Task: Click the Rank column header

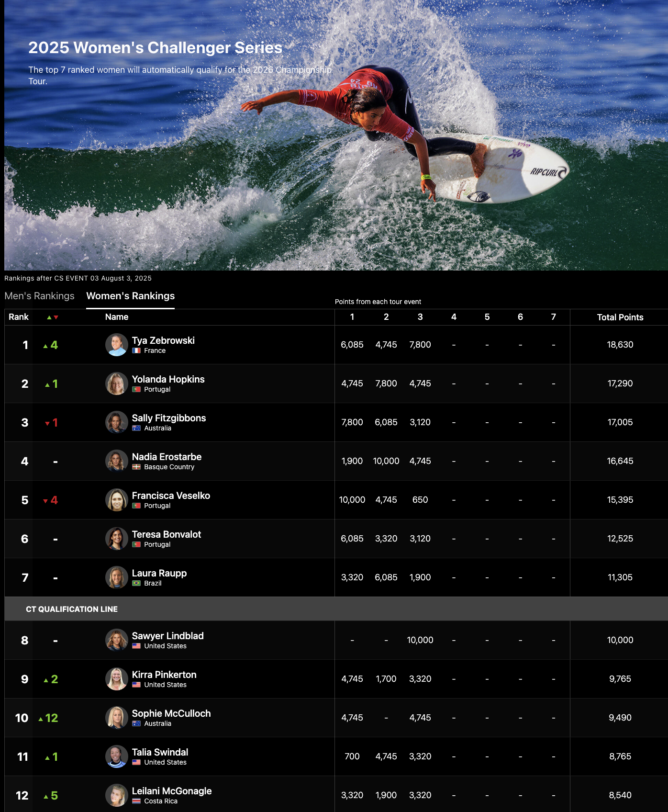Action: click(x=19, y=317)
